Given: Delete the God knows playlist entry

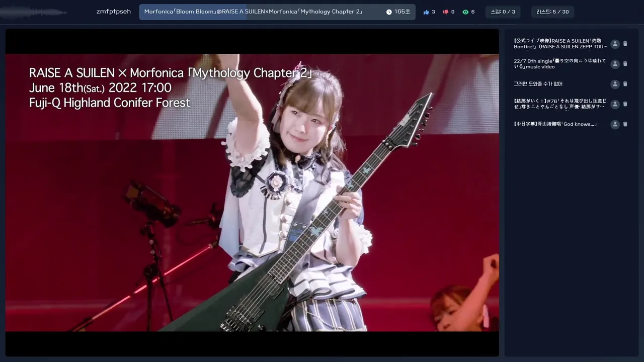Looking at the screenshot, I should coord(625,124).
